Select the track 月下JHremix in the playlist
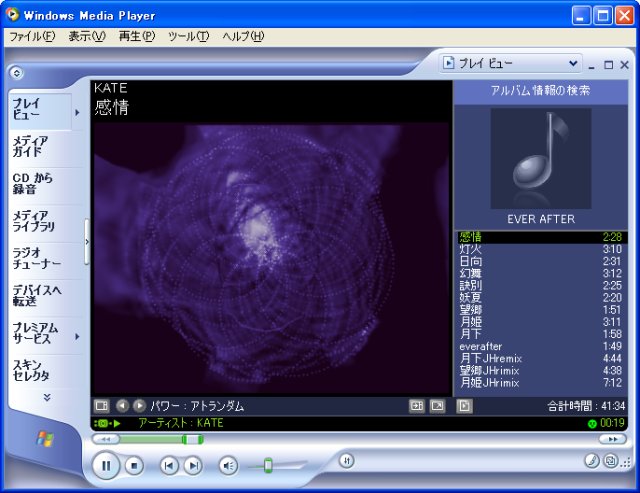Screen dimensions: 640x493 tap(541, 358)
